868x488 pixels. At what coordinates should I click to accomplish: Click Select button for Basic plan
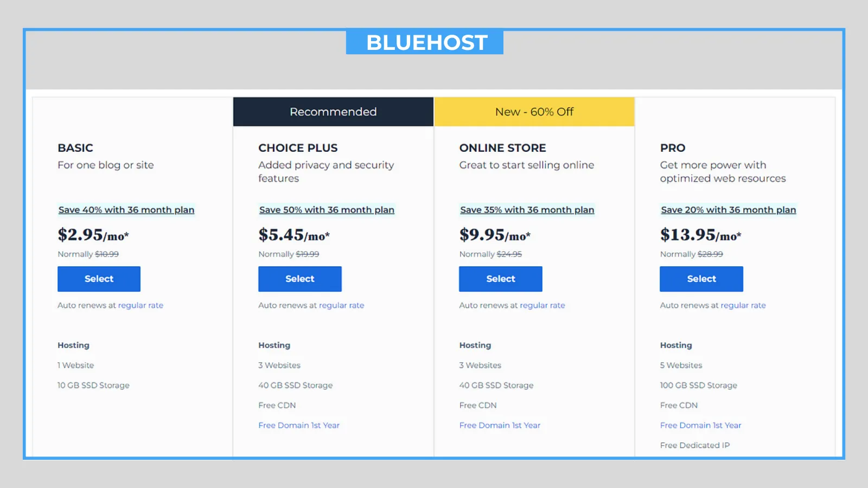tap(99, 279)
